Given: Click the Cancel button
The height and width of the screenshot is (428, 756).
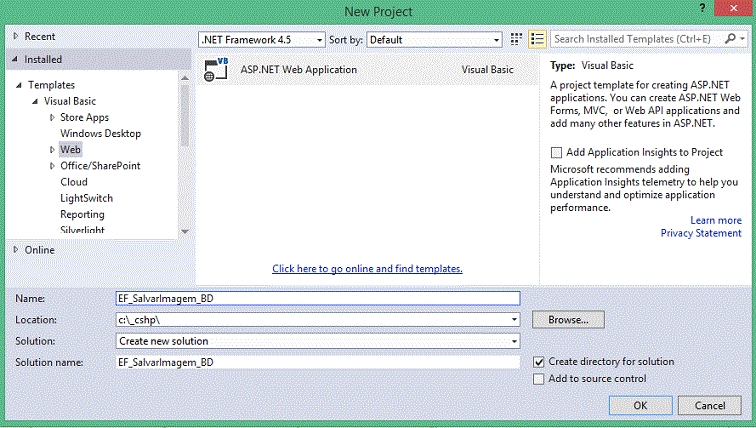Looking at the screenshot, I should (x=709, y=405).
